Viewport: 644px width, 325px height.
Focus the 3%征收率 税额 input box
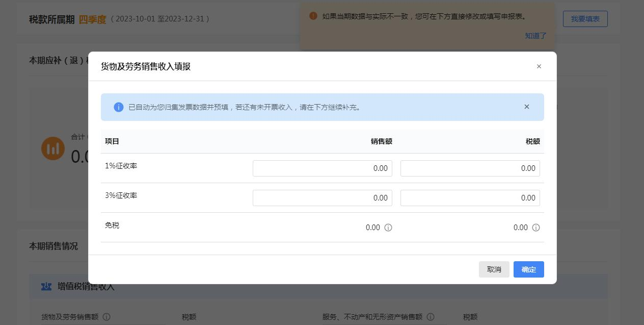470,198
